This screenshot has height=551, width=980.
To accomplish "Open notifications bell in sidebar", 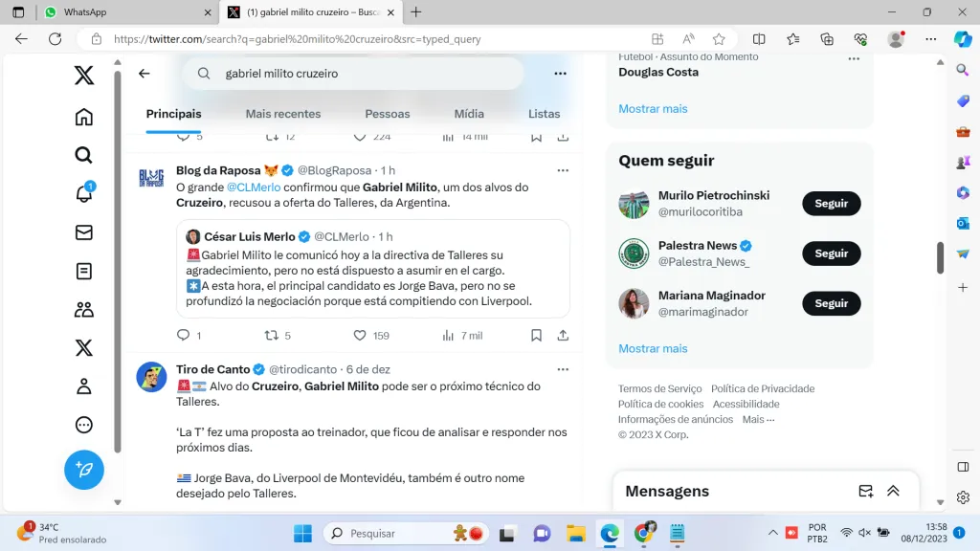I will click(84, 194).
